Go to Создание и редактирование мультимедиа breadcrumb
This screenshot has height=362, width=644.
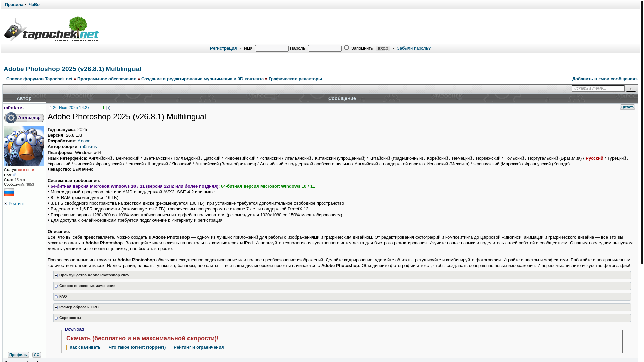coord(202,79)
